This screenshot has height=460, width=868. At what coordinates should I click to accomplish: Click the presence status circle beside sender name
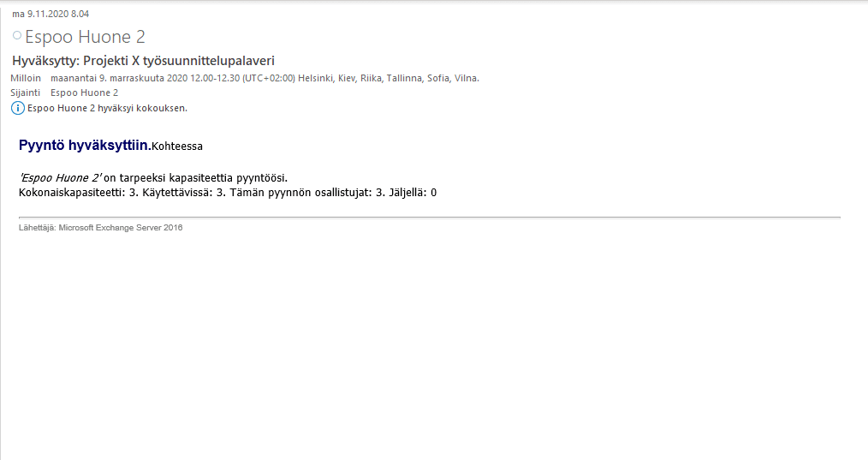[17, 35]
